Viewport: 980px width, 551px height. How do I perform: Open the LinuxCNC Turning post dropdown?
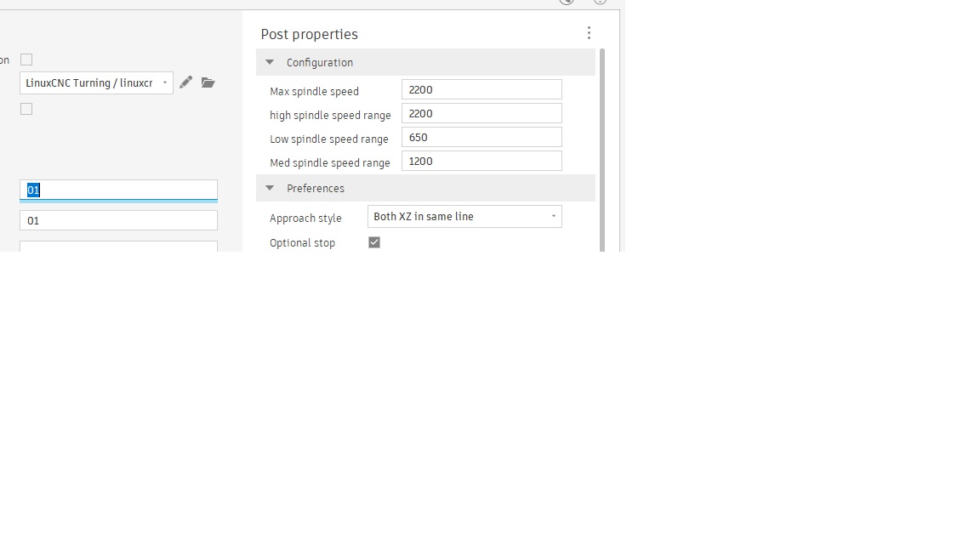pos(96,82)
